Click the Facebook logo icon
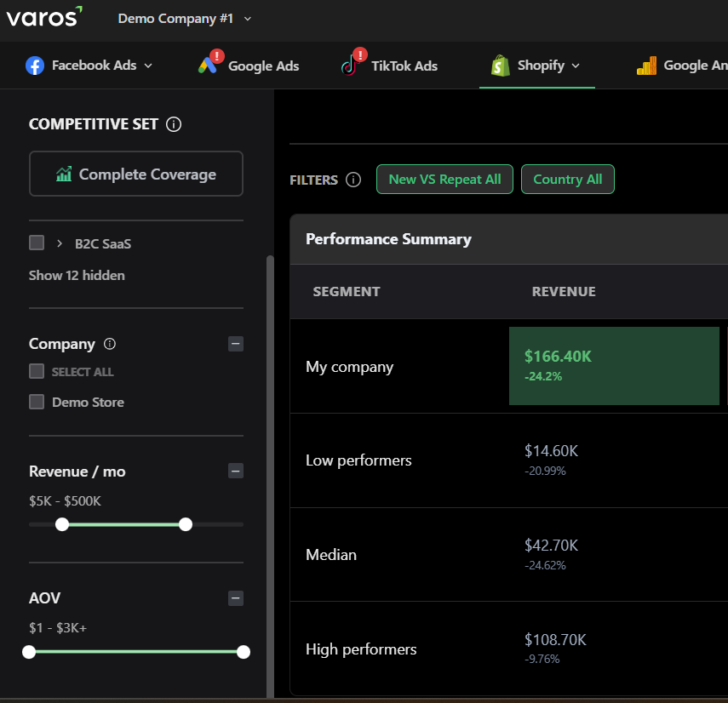Image resolution: width=728 pixels, height=703 pixels. coord(35,66)
